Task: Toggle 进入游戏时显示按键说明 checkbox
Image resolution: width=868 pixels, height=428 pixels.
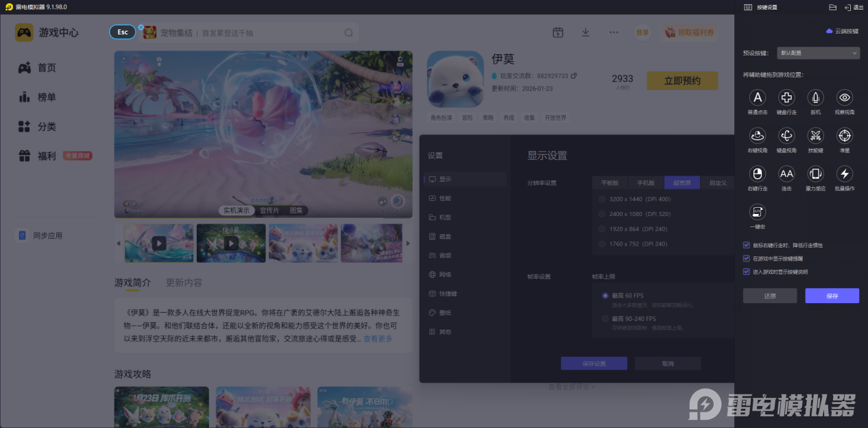Action: click(x=747, y=272)
